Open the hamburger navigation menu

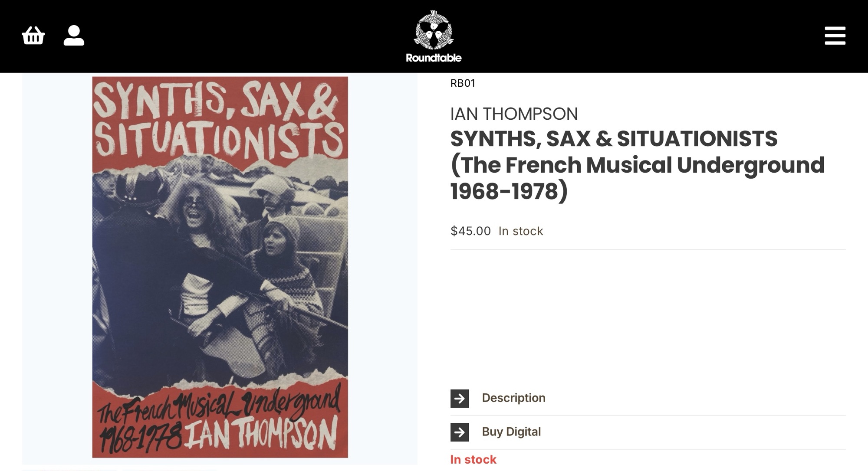835,36
